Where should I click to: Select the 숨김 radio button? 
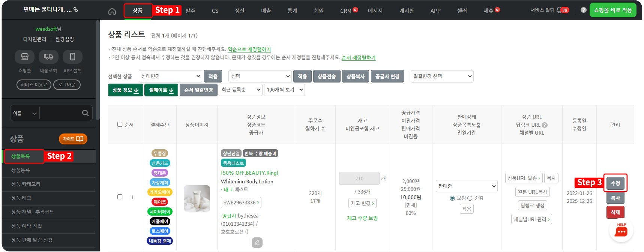[470, 198]
